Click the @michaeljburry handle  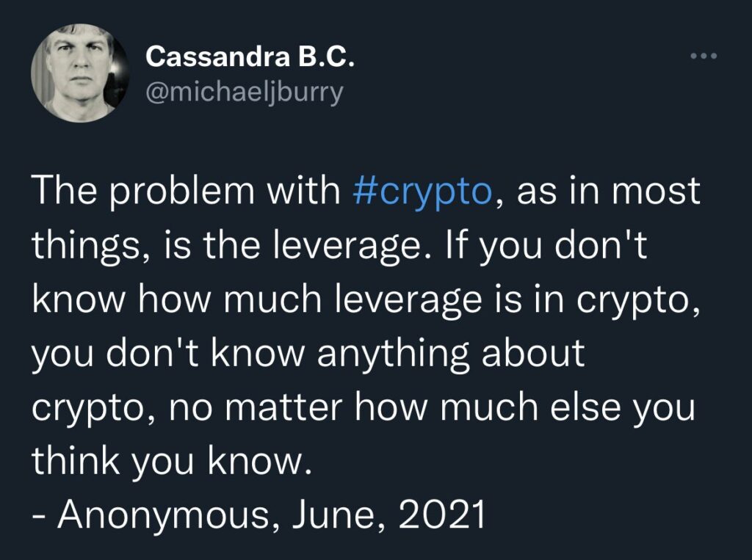point(245,92)
